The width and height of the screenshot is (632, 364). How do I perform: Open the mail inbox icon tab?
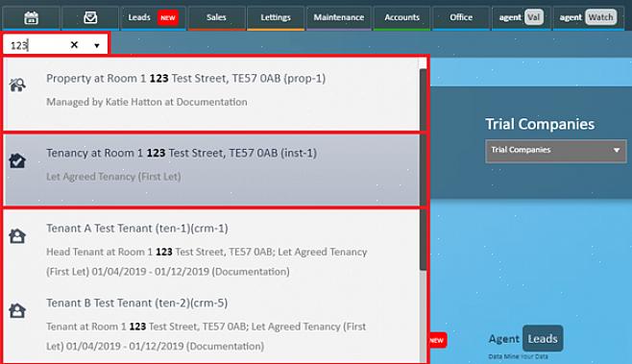90,17
